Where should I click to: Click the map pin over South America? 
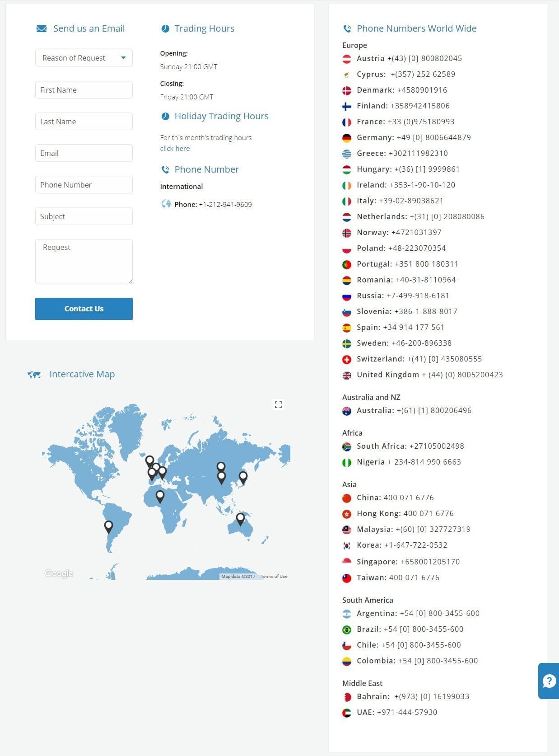(x=108, y=527)
